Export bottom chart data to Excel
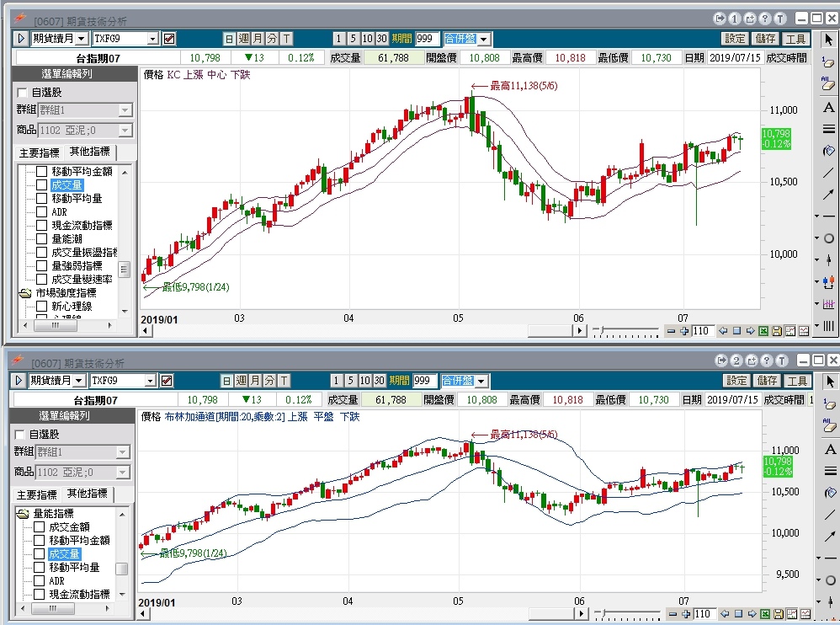The width and height of the screenshot is (840, 625). click(x=765, y=614)
